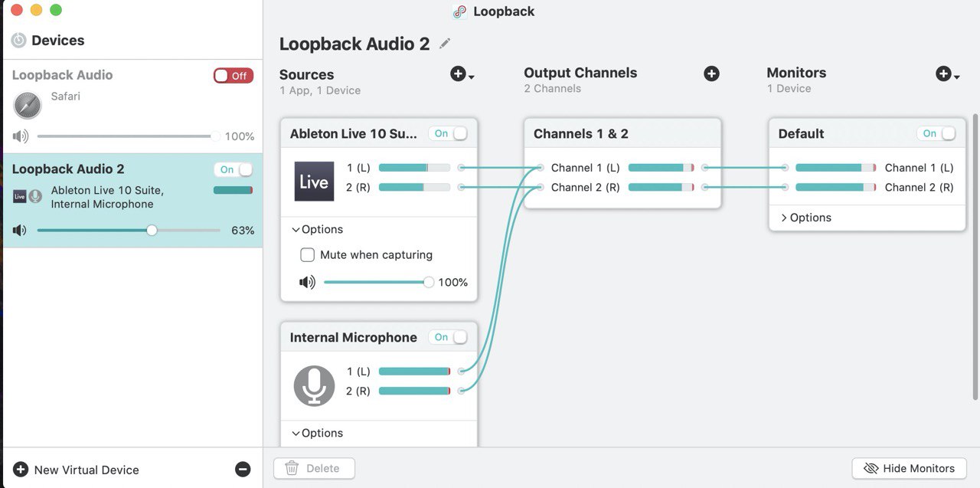Click the Internal Microphone icon in its source block
Image resolution: width=980 pixels, height=488 pixels.
pyautogui.click(x=314, y=385)
